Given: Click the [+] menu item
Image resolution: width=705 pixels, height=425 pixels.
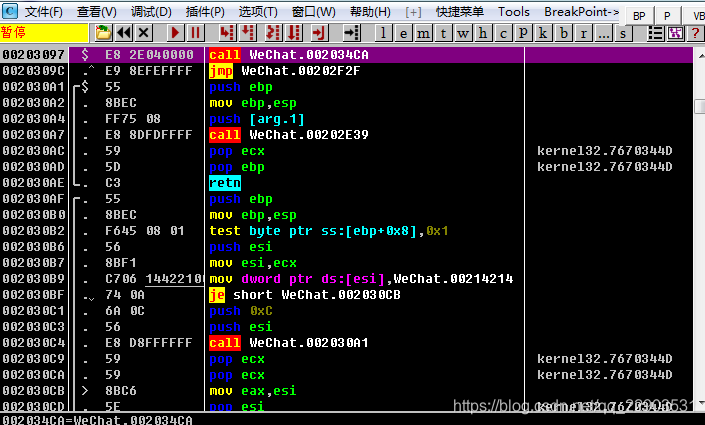Looking at the screenshot, I should (x=413, y=12).
